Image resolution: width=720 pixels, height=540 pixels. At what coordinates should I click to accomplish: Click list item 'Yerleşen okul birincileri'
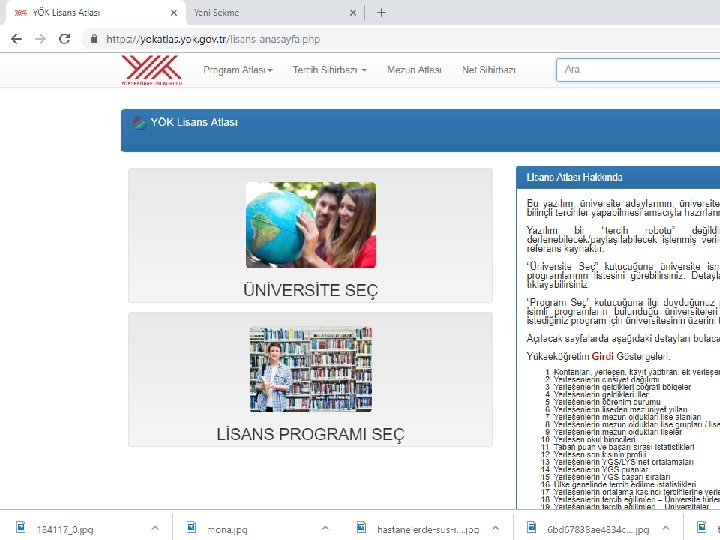[594, 439]
